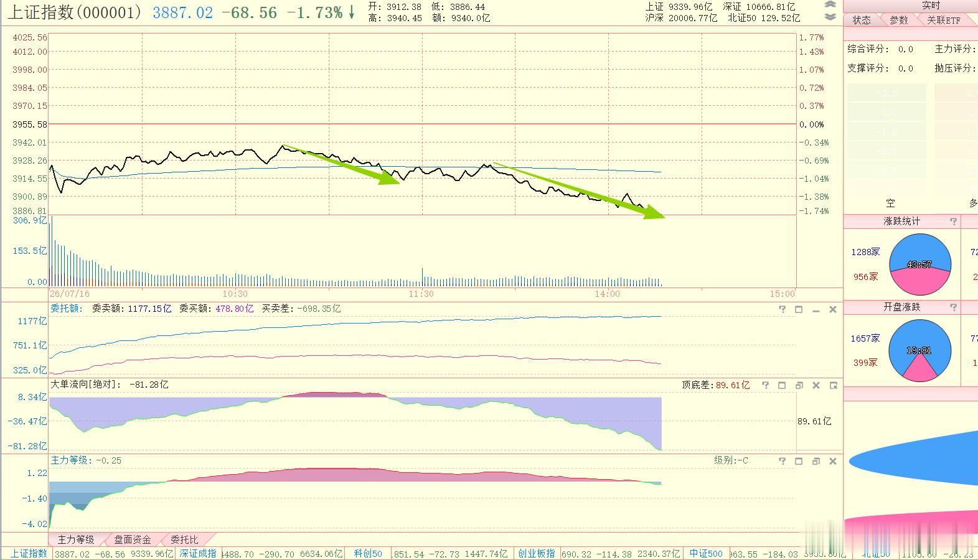Image resolution: width=978 pixels, height=560 pixels.
Task: Click the 沪深 20006.77亿 turnover text
Action: tap(681, 18)
